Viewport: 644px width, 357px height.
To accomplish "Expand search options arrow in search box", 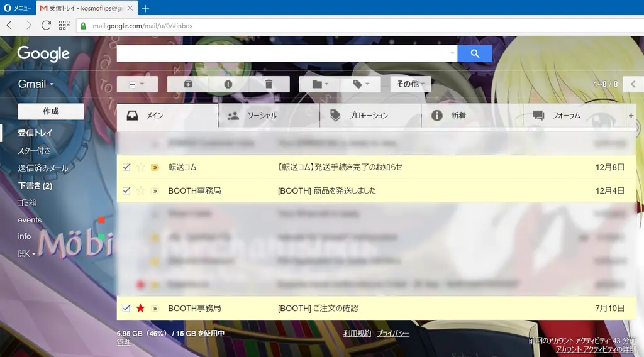I will point(452,53).
